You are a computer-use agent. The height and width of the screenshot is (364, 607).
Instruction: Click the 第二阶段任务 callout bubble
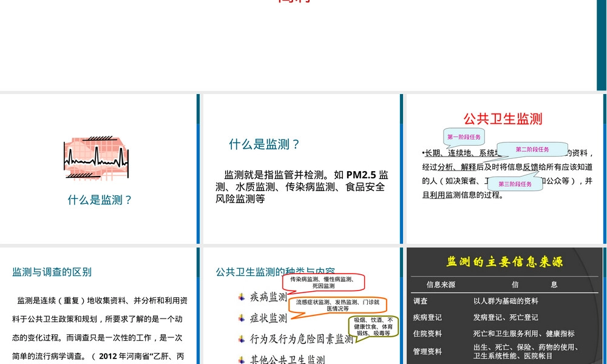click(532, 149)
